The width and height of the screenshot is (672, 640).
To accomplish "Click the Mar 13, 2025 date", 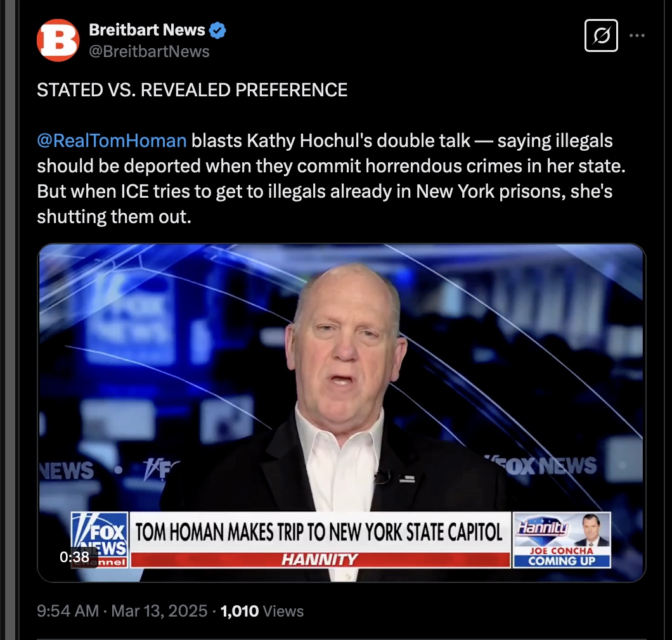I will (159, 611).
